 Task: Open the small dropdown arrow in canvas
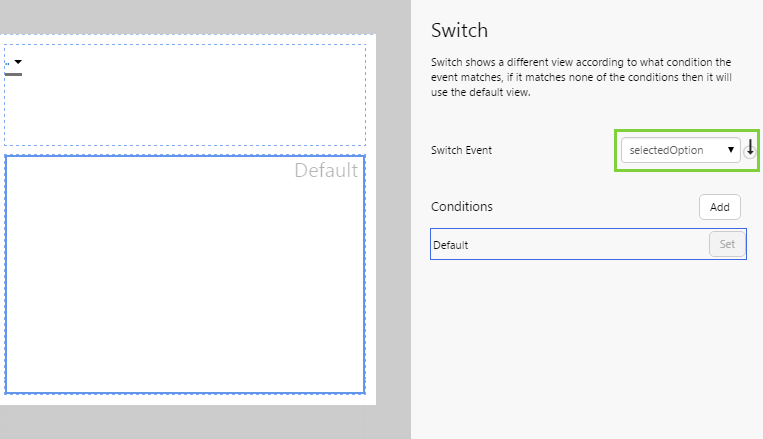coord(18,62)
